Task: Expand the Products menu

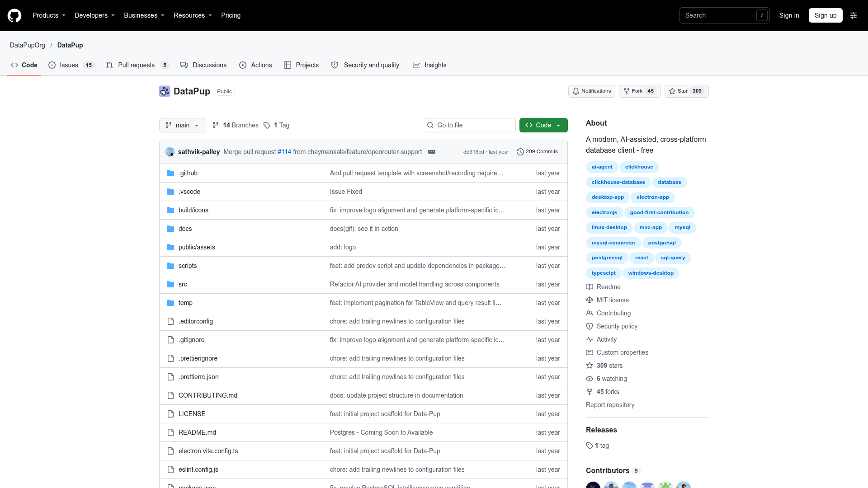Action: coord(49,15)
